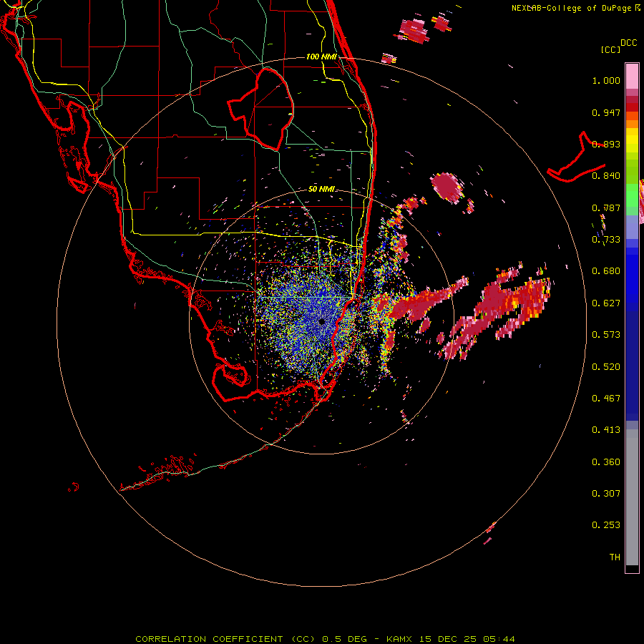Click the round crimson echo northeast of radar

pyautogui.click(x=447, y=187)
